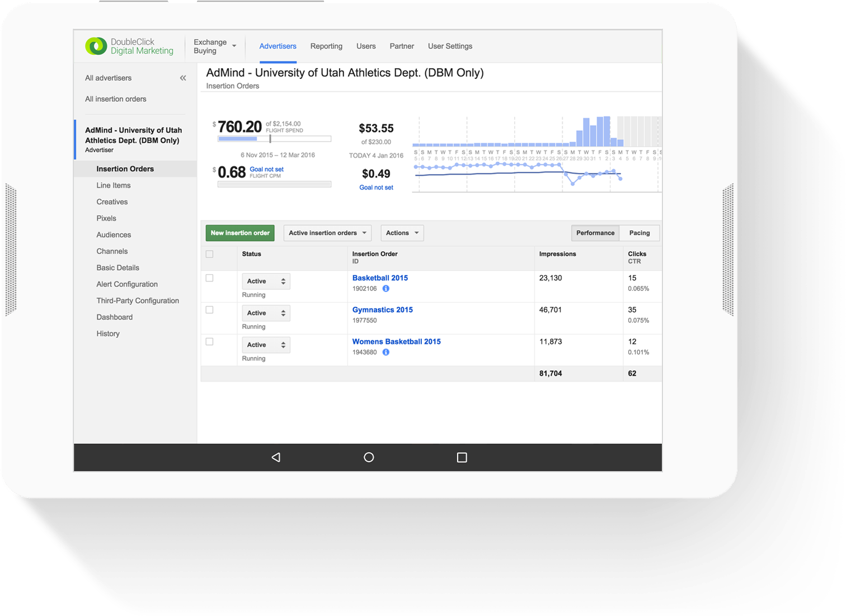
Task: Open Line Items in sidebar
Action: pyautogui.click(x=113, y=186)
